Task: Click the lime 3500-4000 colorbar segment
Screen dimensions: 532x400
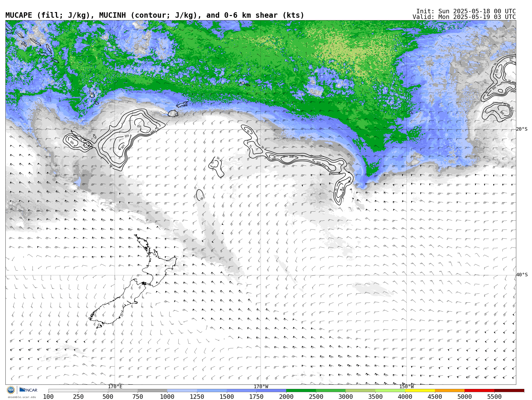Action: click(x=390, y=390)
